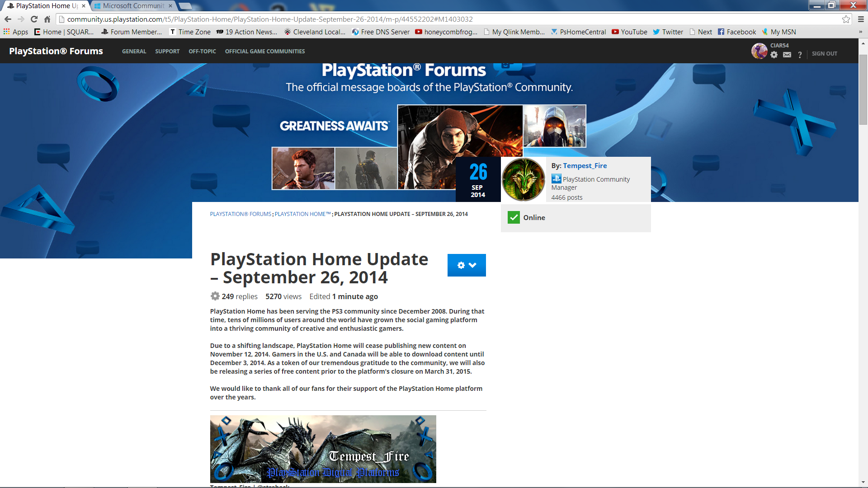Open PlayStation Home breadcrumb link
The width and height of the screenshot is (868, 488).
[x=302, y=214]
